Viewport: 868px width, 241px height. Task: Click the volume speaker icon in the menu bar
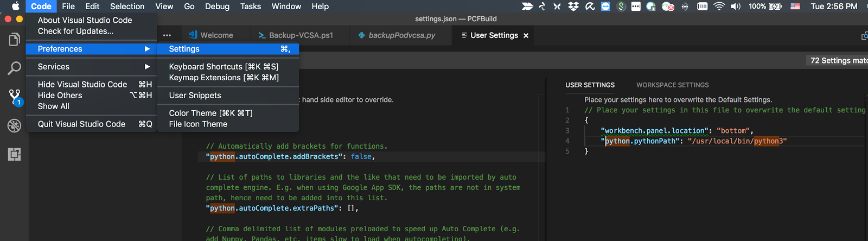[x=736, y=7]
